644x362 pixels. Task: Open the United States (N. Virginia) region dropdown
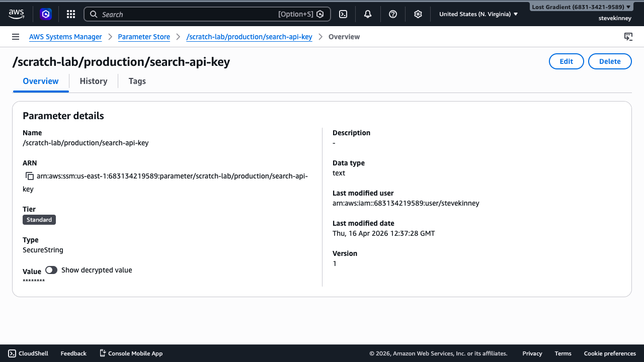[x=478, y=14]
